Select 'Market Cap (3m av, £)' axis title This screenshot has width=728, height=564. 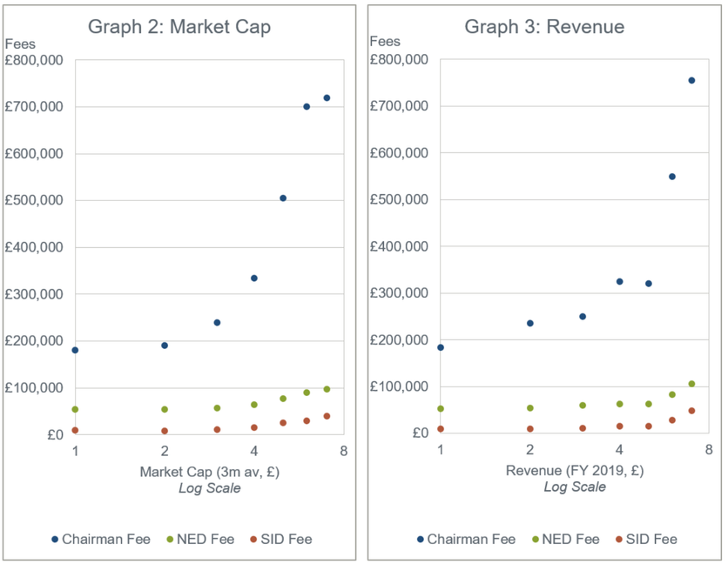click(x=209, y=472)
